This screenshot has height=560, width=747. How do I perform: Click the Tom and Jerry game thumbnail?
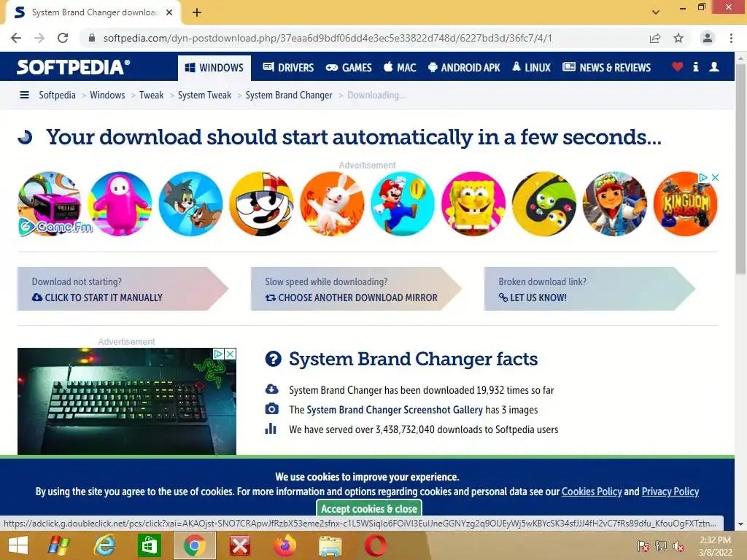tap(190, 204)
